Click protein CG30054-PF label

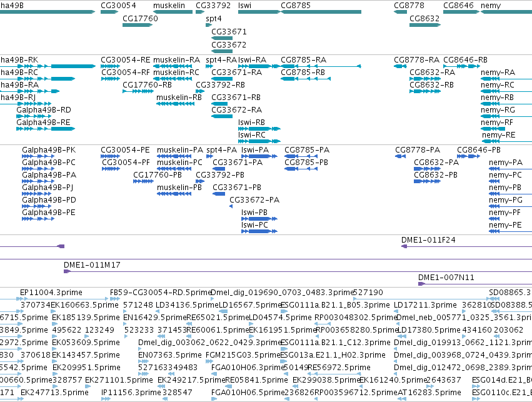tap(126, 163)
